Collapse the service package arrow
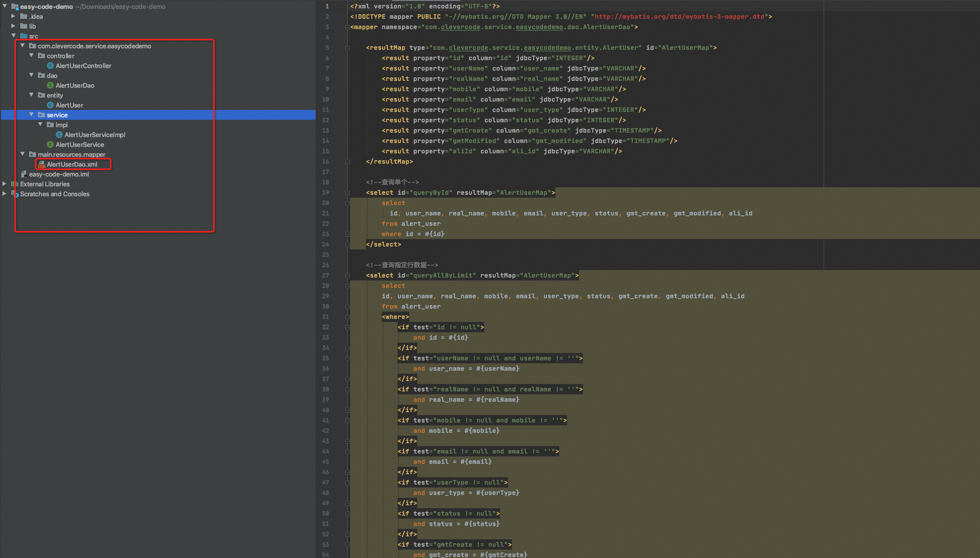 coord(32,115)
